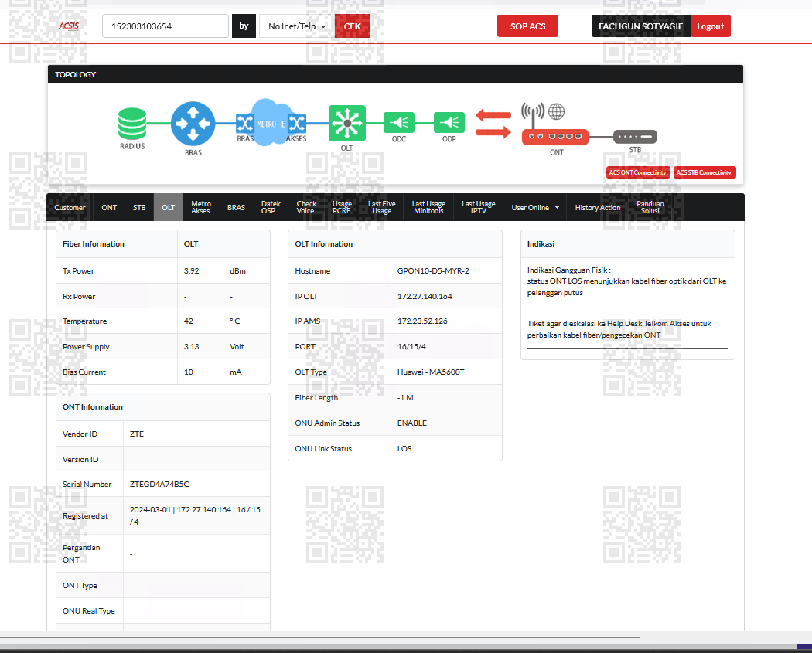Click the ONU Link Status value LOS
Image resolution: width=812 pixels, height=653 pixels.
tap(404, 449)
